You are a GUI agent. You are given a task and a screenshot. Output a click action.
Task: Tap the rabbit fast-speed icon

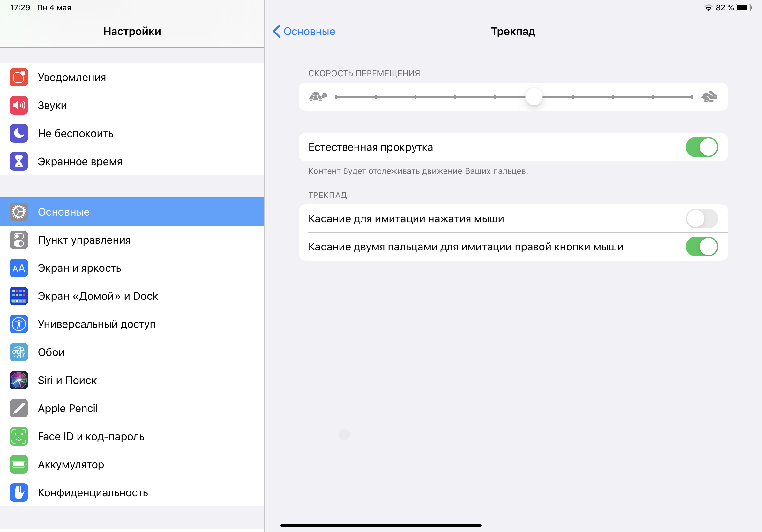709,97
